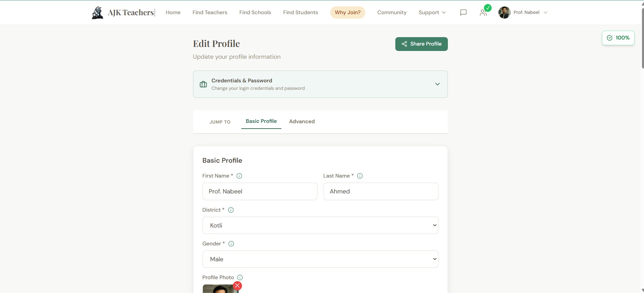The image size is (644, 293).
Task: Open the Gender dropdown showing Male
Action: (x=320, y=259)
